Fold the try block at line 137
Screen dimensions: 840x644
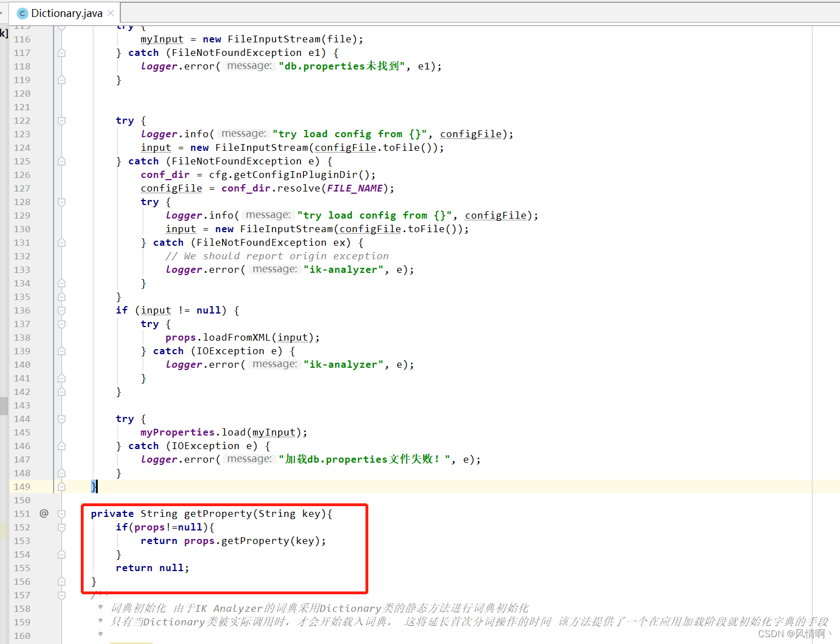[x=62, y=324]
